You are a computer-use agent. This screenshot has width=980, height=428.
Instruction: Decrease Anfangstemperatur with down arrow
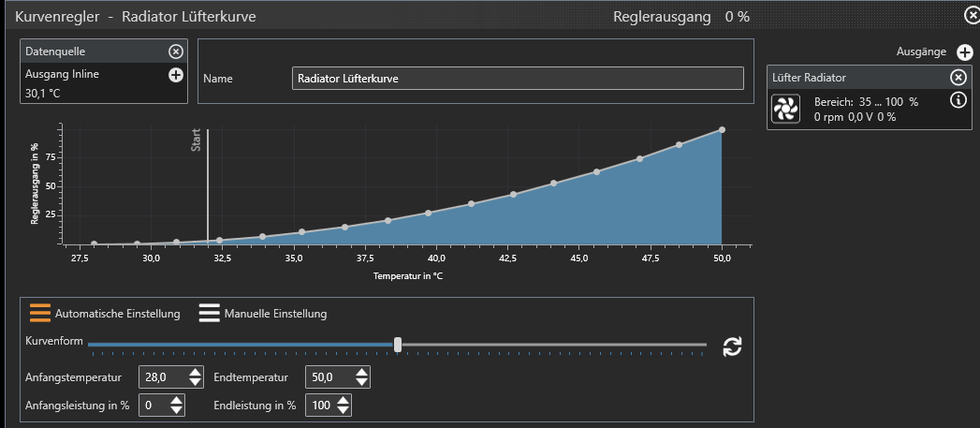pos(196,382)
